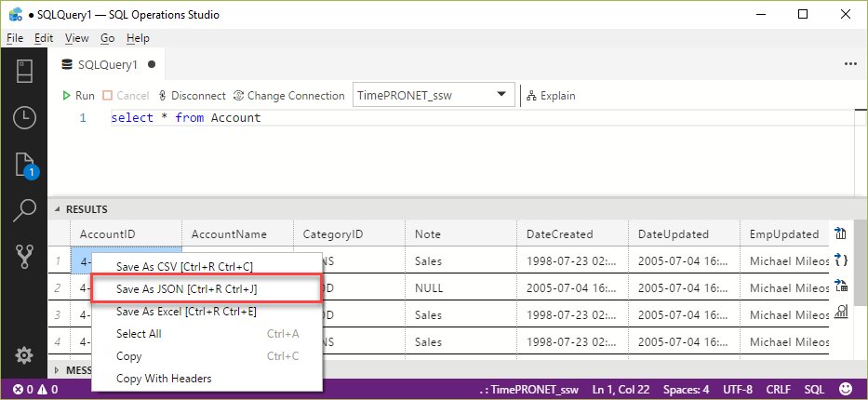
Task: Click SQL language mode in the status bar
Action: 814,390
